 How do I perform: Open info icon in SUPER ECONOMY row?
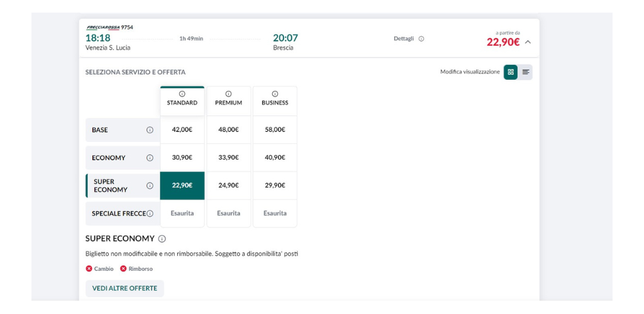150,186
